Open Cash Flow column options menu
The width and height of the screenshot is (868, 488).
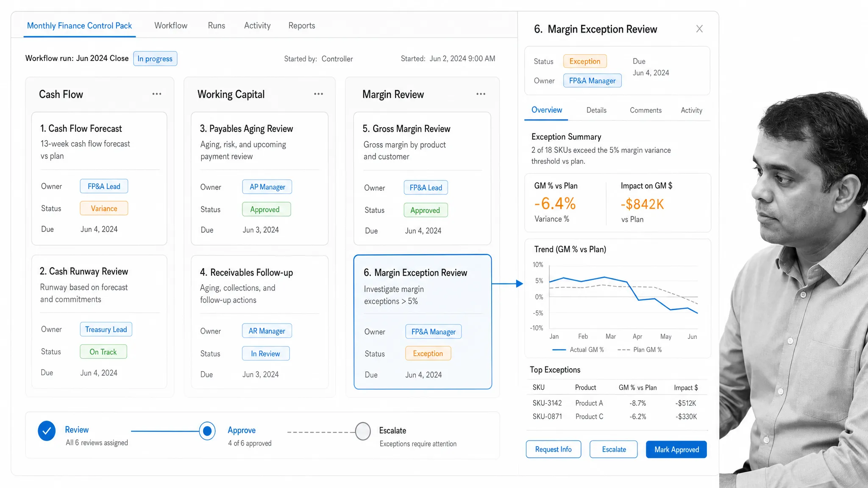tap(157, 94)
